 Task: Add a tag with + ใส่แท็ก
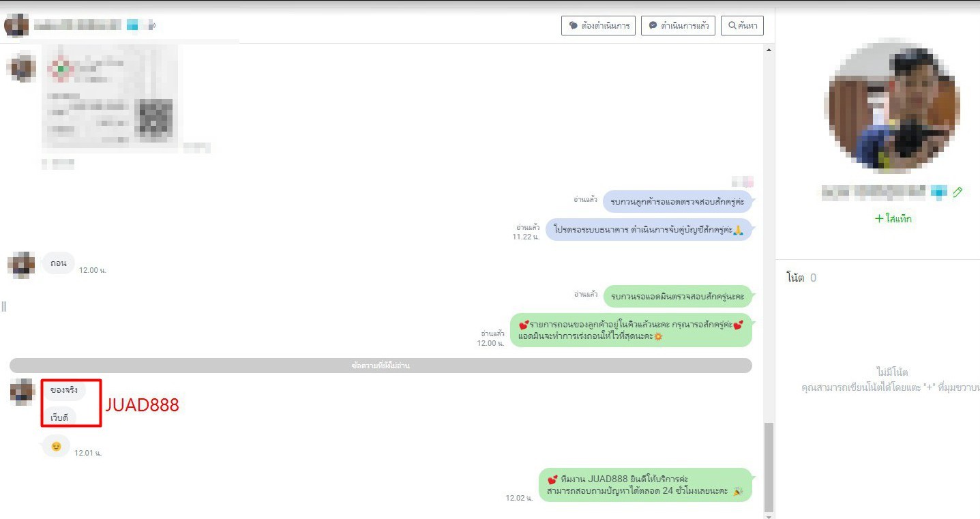click(893, 219)
